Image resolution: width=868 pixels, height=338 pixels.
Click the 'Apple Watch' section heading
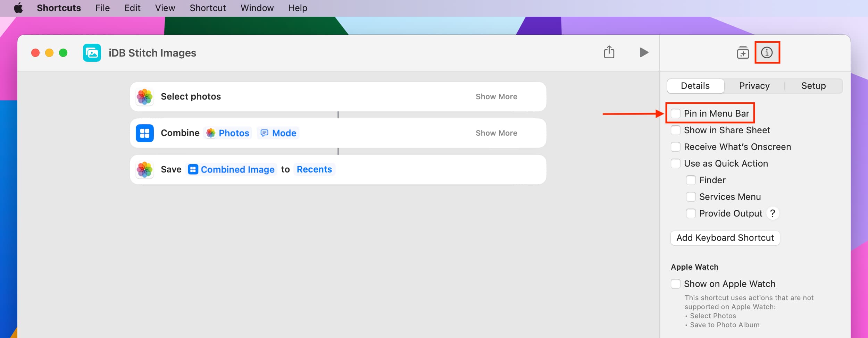coord(694,267)
